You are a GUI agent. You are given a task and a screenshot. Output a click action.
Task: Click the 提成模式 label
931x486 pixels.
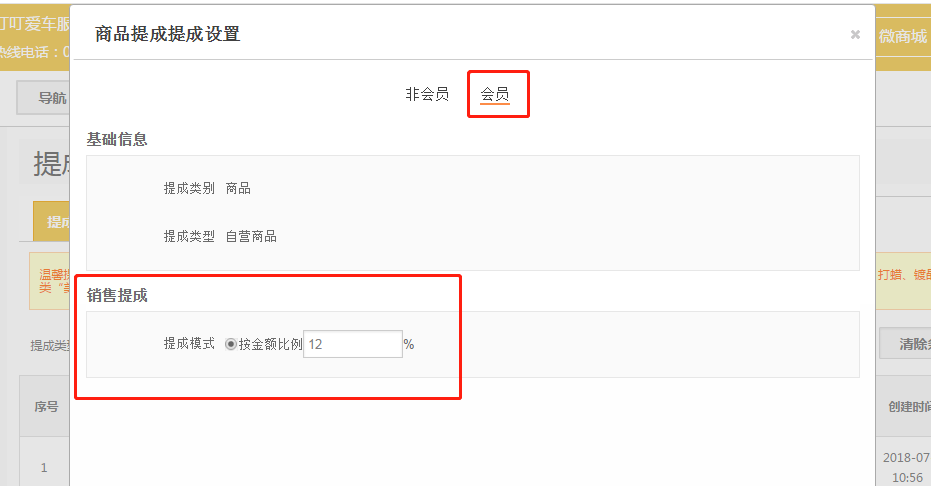tap(189, 344)
